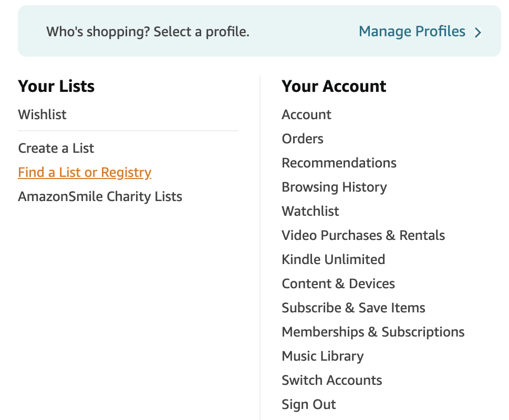
Task: Click Create a List
Action: (56, 148)
